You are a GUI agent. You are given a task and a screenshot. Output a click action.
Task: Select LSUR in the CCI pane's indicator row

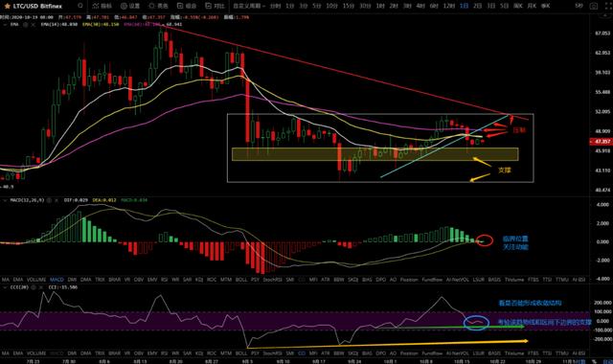pyautogui.click(x=479, y=353)
